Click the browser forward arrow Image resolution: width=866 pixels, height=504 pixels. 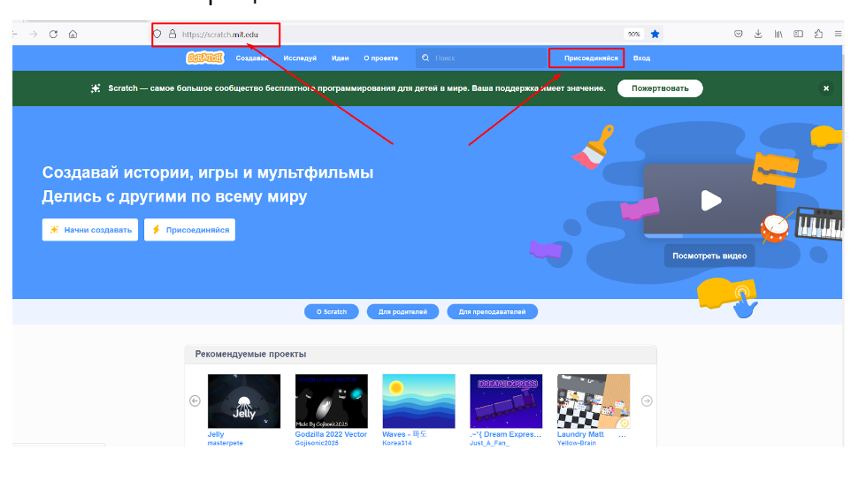click(34, 34)
